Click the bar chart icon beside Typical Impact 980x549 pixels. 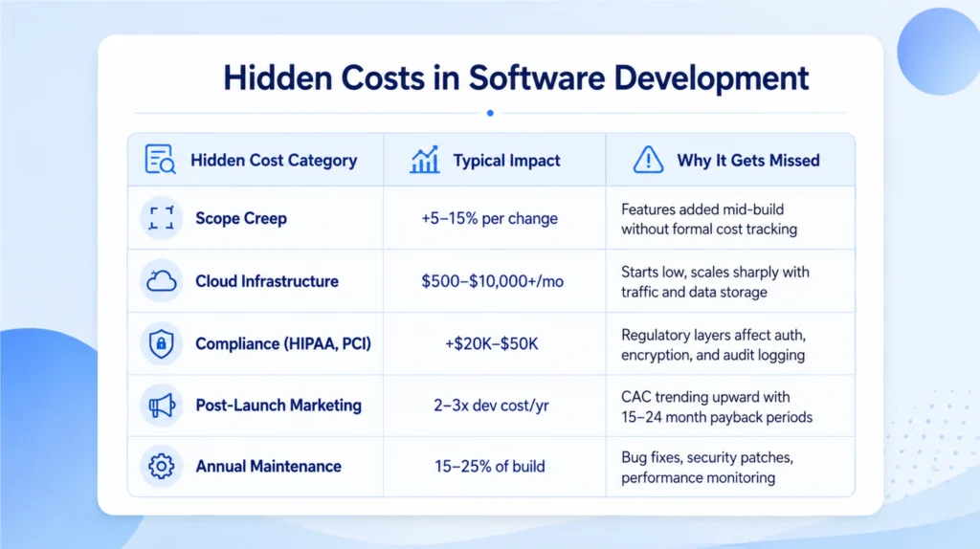click(x=425, y=160)
